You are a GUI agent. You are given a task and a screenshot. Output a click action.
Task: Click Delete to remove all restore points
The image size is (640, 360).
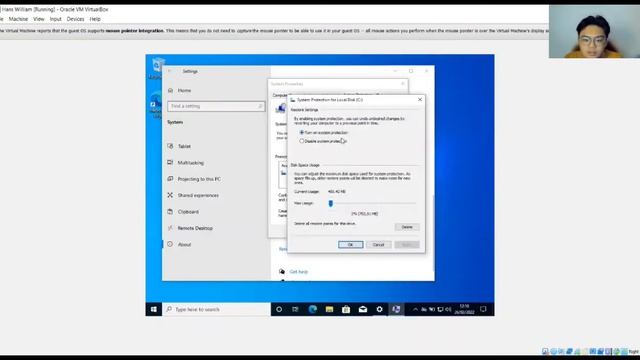[x=407, y=227]
